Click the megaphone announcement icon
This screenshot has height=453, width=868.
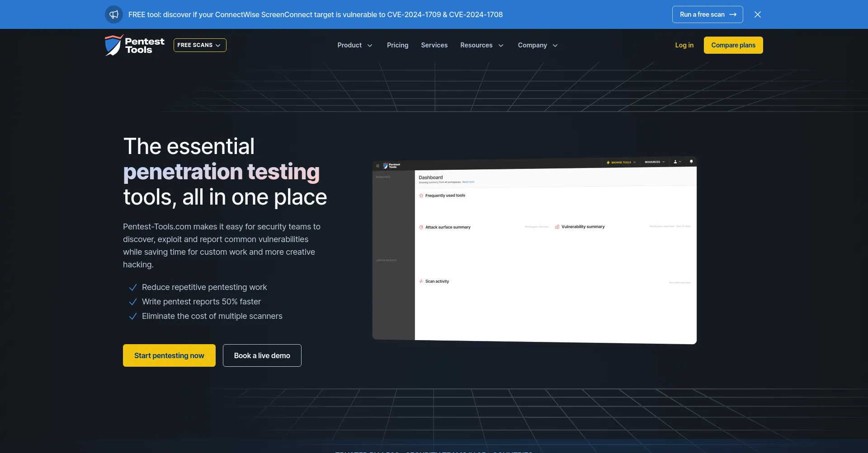[114, 14]
